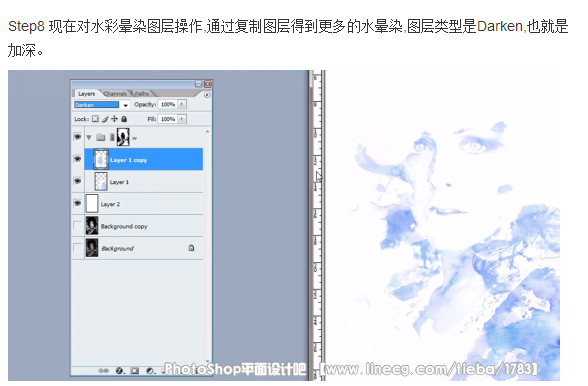This screenshot has height=386, width=588.
Task: Show the Background layer
Action: tap(77, 248)
